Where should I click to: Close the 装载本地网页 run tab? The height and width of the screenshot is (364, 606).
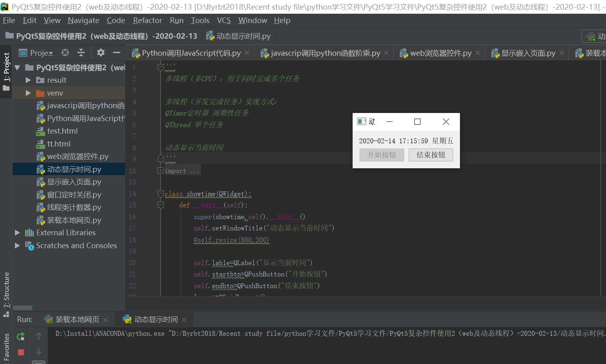105,320
